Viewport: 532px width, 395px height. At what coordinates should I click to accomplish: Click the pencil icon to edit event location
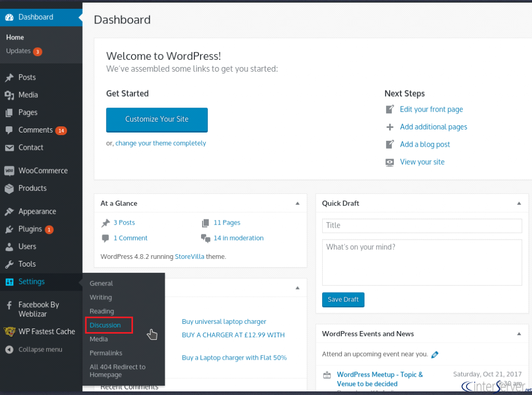[435, 355]
